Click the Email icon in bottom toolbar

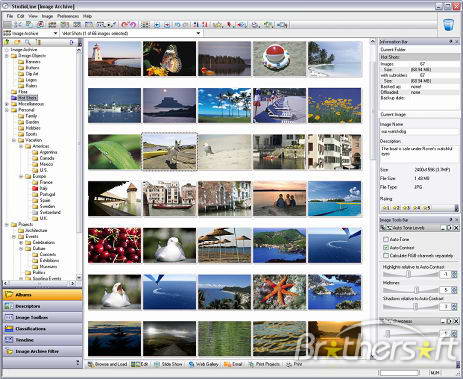pos(227,364)
